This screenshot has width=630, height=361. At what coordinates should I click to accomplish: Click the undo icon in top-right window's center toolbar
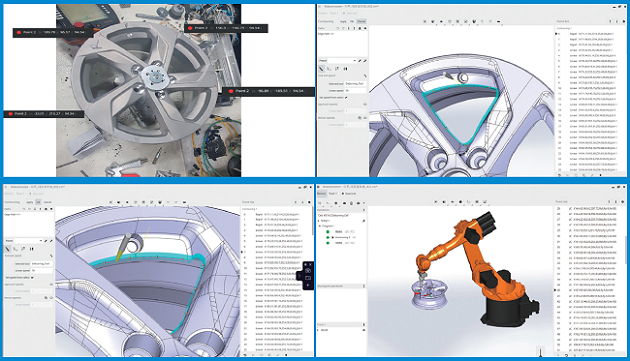[482, 21]
